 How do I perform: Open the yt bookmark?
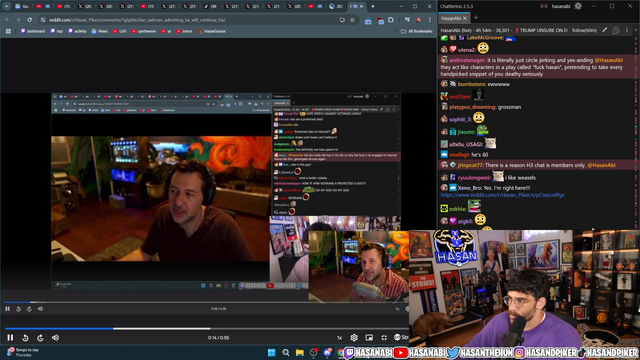coord(166,31)
